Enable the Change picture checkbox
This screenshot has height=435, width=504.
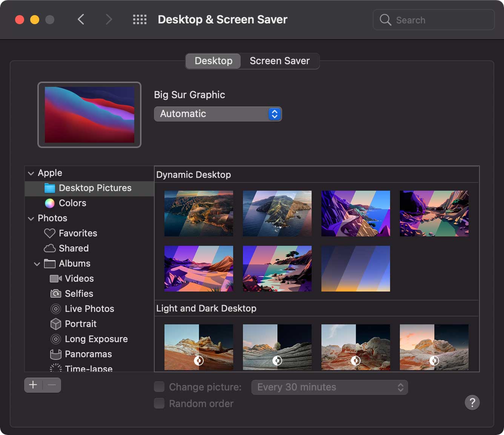(x=159, y=387)
